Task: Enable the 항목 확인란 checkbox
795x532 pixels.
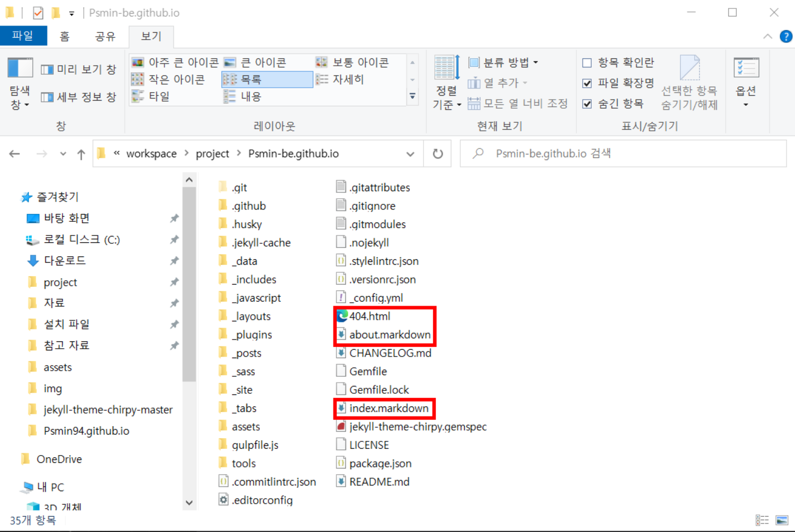Action: click(587, 63)
